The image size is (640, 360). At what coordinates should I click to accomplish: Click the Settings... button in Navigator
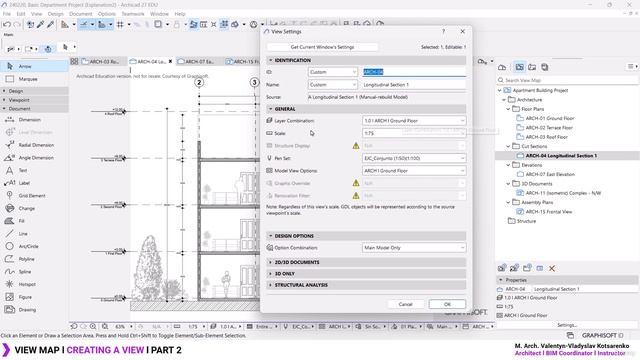pyautogui.click(x=567, y=325)
